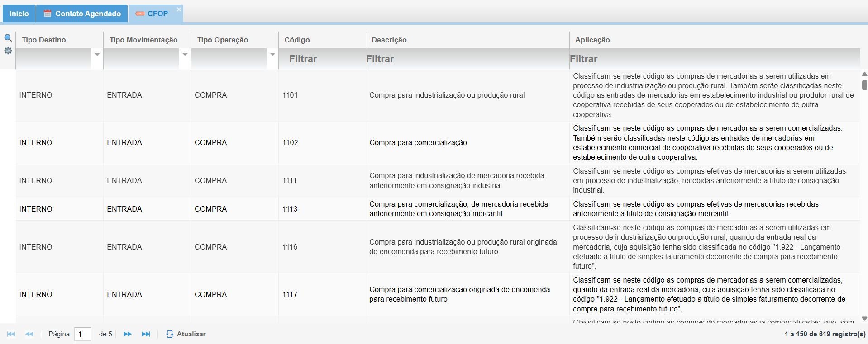Close the CFOP tab
Viewport: 868px width, 344px height.
[179, 9]
